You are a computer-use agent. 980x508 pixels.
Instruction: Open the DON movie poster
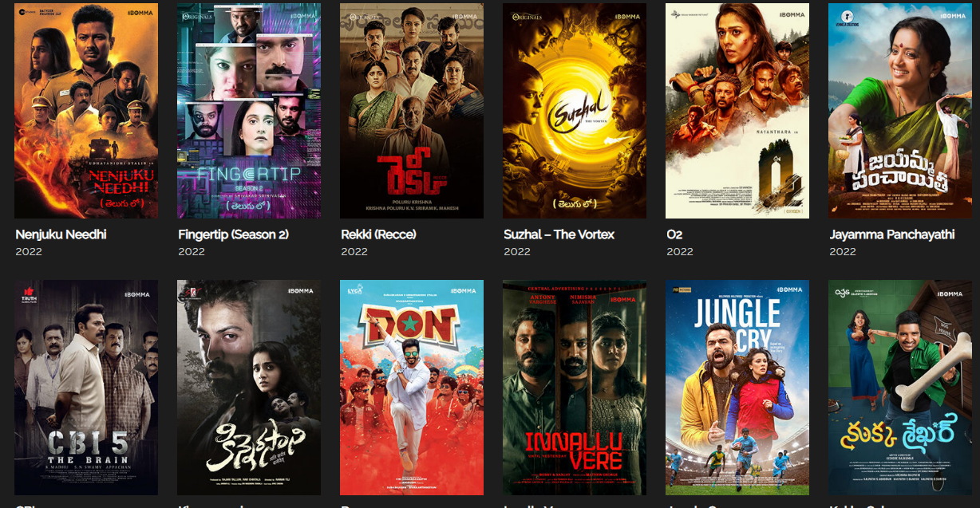tap(412, 388)
